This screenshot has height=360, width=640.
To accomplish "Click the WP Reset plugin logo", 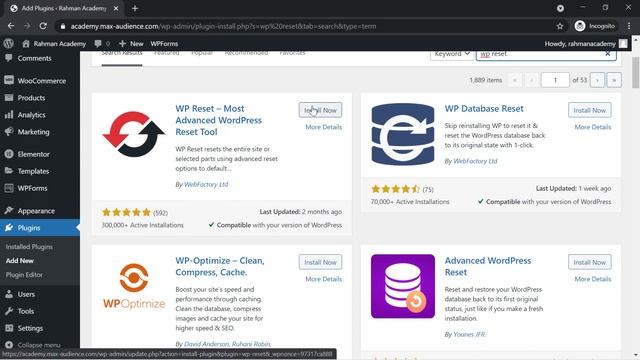I will pyautogui.click(x=133, y=134).
